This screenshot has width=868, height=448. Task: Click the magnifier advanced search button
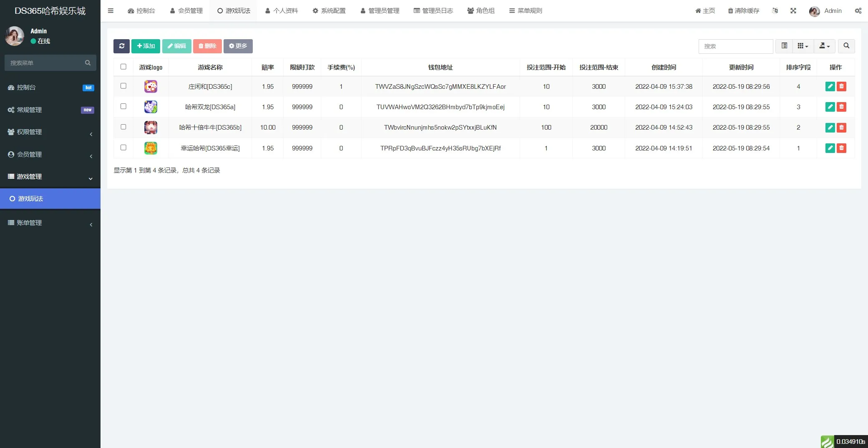[x=846, y=46]
